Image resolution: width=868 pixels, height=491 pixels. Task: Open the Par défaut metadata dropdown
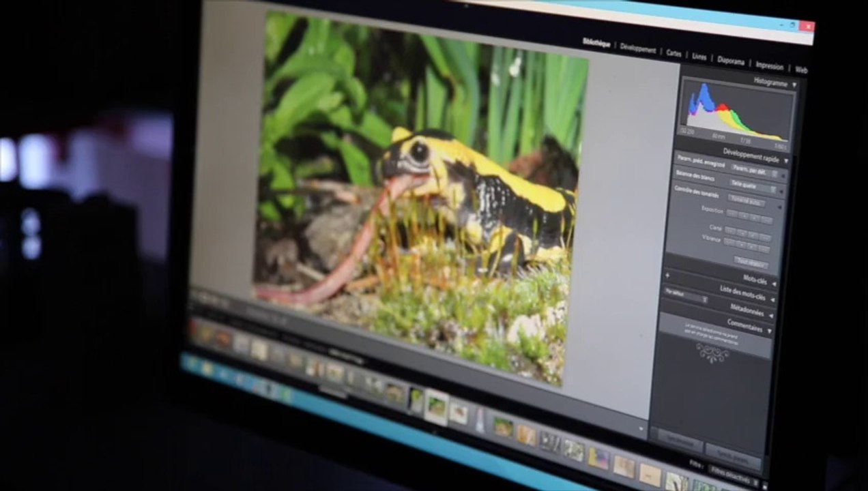685,295
